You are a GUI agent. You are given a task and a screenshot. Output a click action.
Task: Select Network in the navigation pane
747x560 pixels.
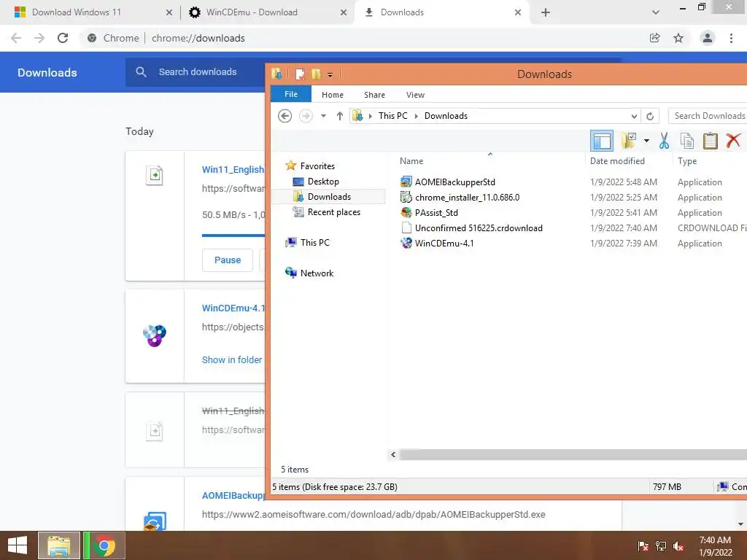tap(317, 273)
